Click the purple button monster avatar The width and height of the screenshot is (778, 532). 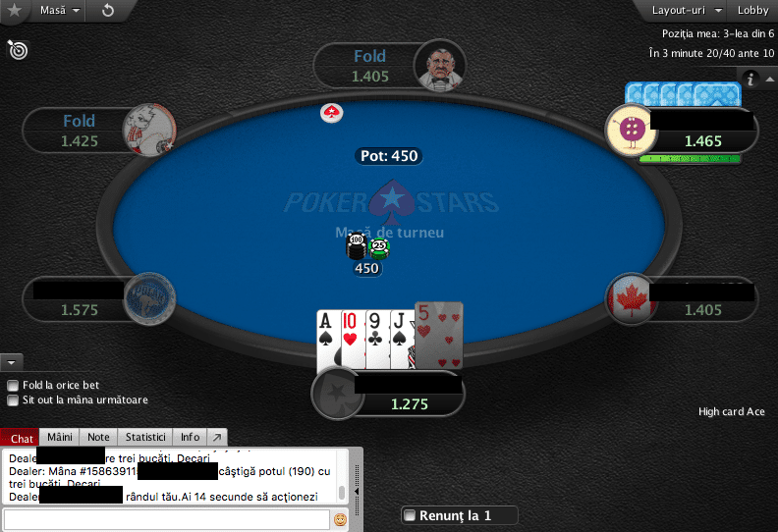point(631,130)
